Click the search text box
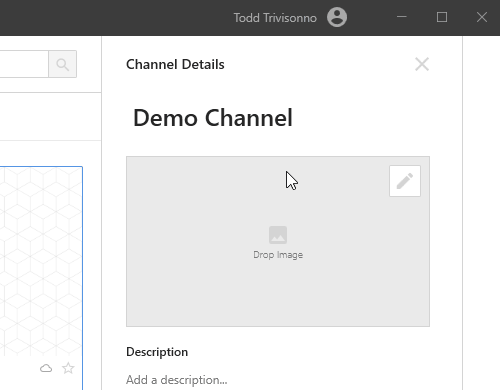Viewport: 500px width, 390px height. coord(24,64)
